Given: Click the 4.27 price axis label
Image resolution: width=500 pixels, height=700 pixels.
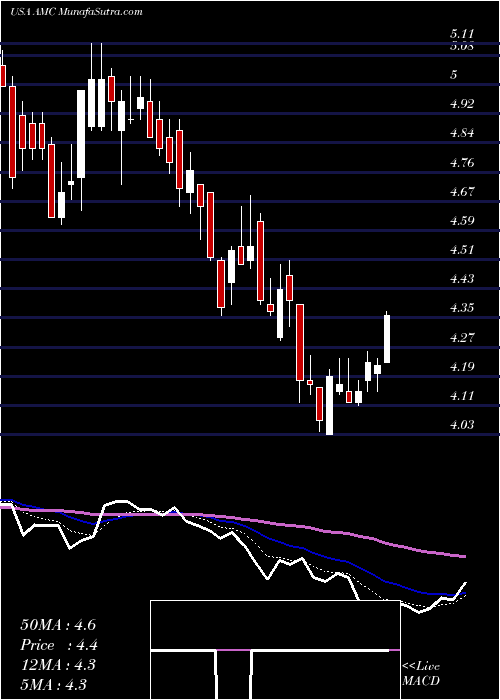Looking at the screenshot, I should [462, 338].
